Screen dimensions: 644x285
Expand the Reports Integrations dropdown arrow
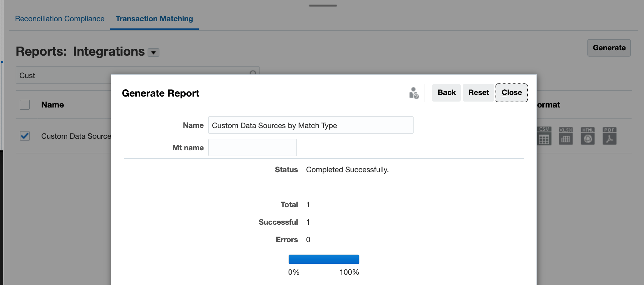pos(153,52)
